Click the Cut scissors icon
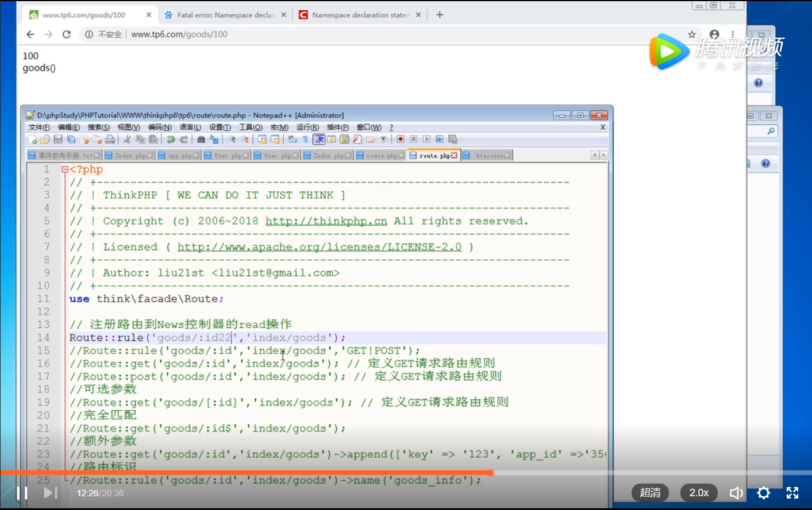The width and height of the screenshot is (812, 510). point(127,139)
